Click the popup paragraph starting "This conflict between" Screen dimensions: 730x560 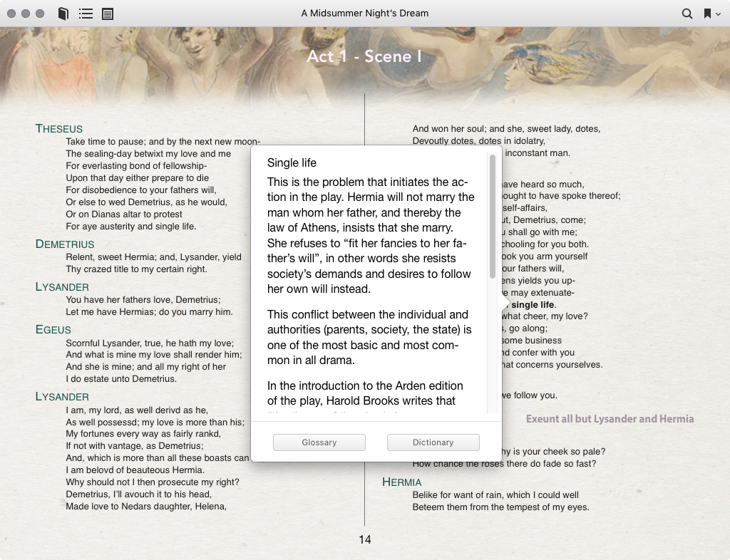[x=369, y=337]
